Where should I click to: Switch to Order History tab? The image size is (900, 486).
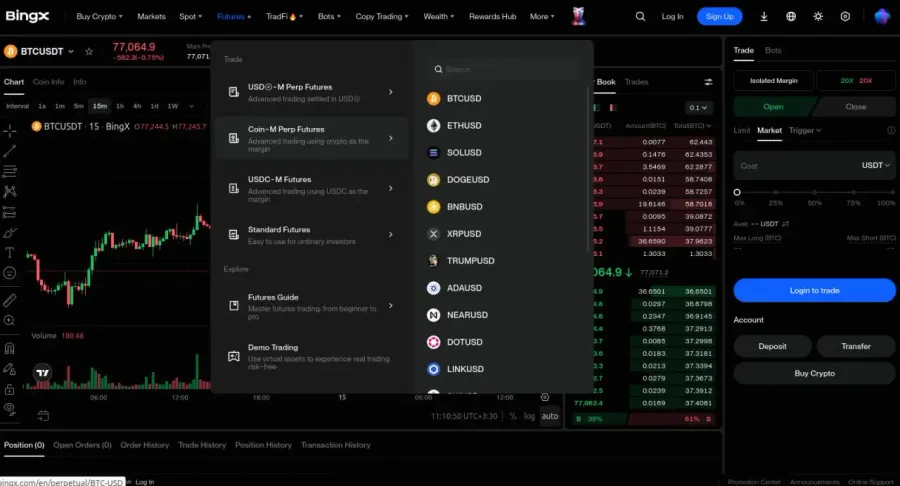pos(145,445)
